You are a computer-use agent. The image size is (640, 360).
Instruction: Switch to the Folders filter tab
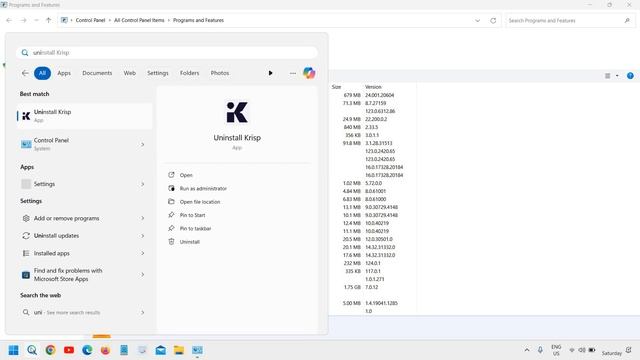point(189,73)
